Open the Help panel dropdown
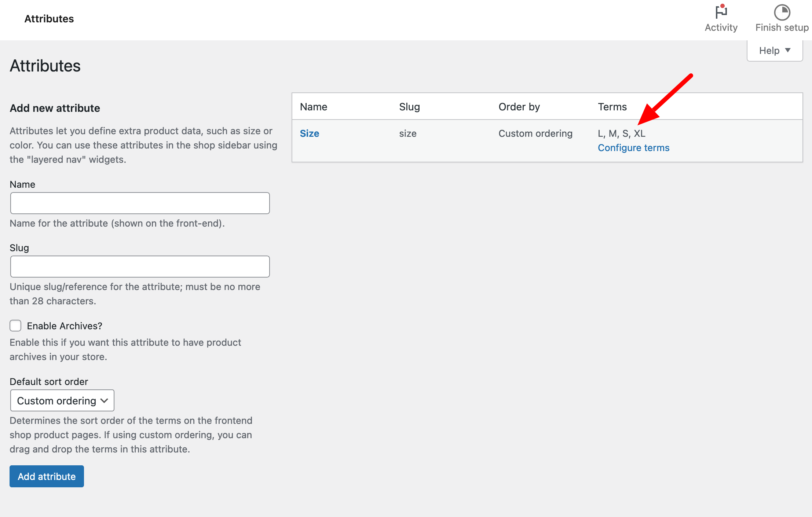The image size is (812, 517). pos(774,50)
